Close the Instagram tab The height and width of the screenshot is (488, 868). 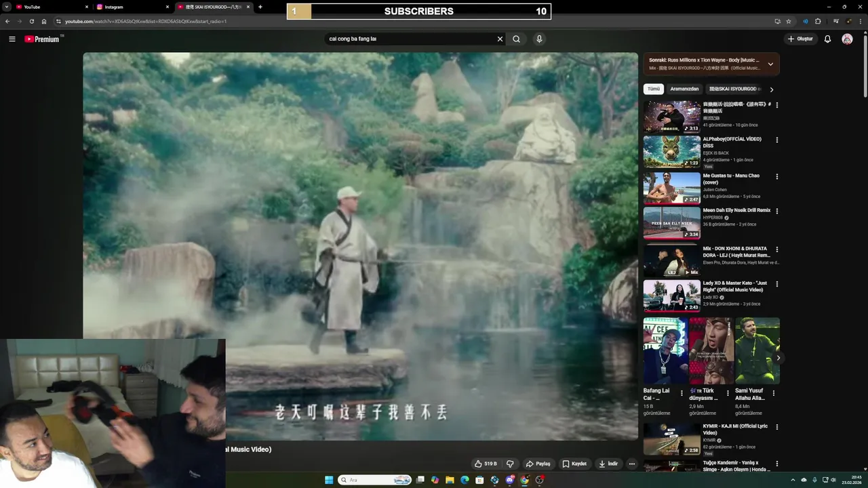[x=167, y=7]
